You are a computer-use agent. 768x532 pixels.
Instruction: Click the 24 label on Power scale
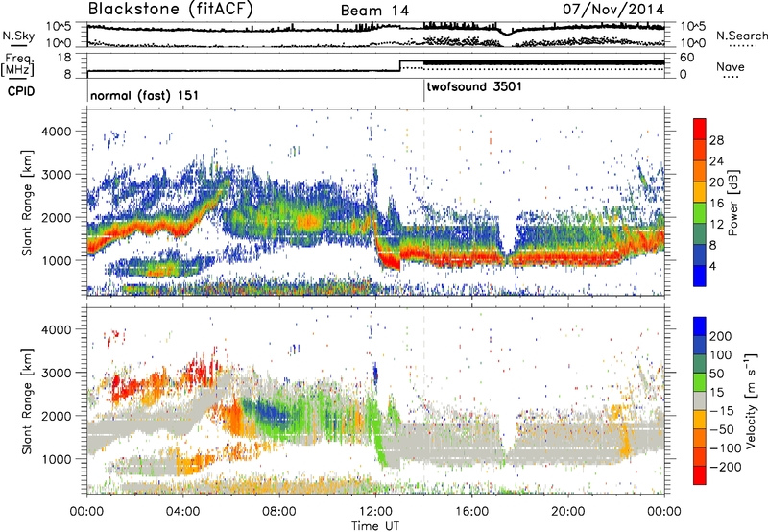(x=716, y=161)
